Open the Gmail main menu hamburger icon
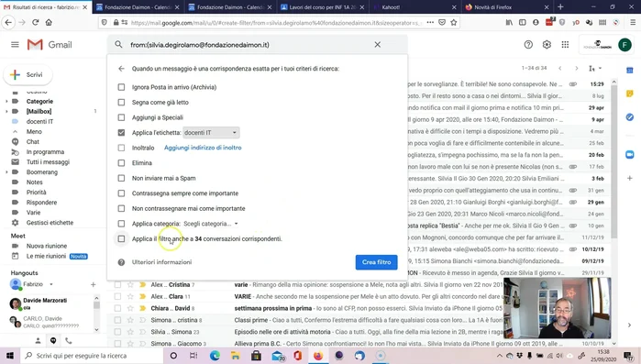641x364 pixels. click(15, 45)
